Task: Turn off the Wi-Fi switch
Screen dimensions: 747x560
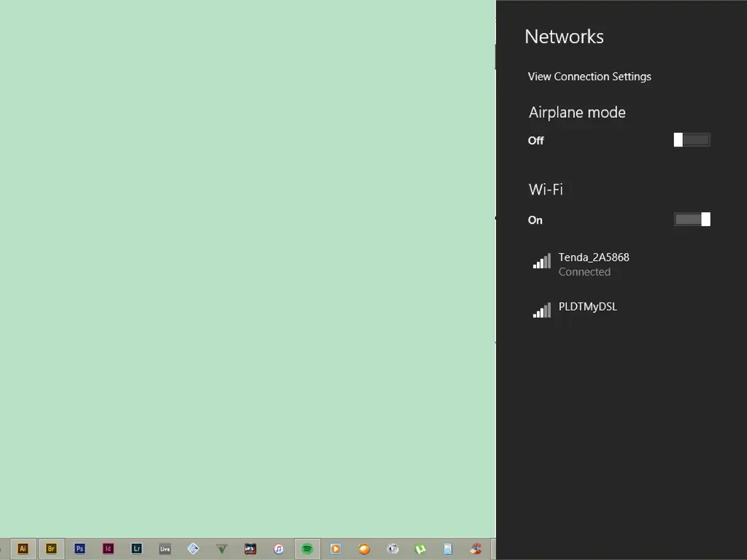Action: [x=692, y=219]
